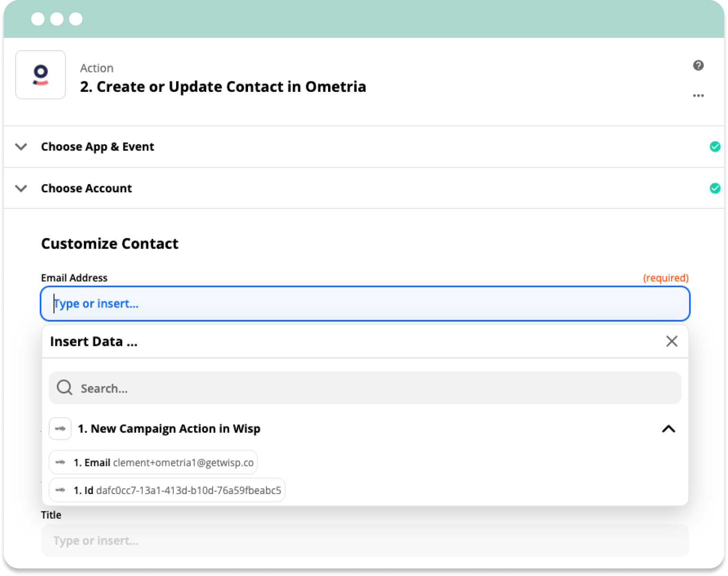Open the help question mark icon

698,65
